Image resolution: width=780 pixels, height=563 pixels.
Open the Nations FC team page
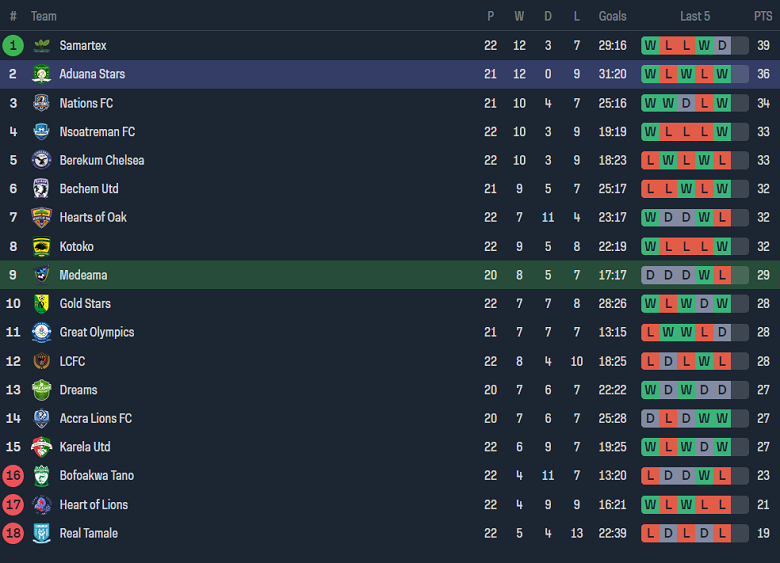tap(86, 103)
